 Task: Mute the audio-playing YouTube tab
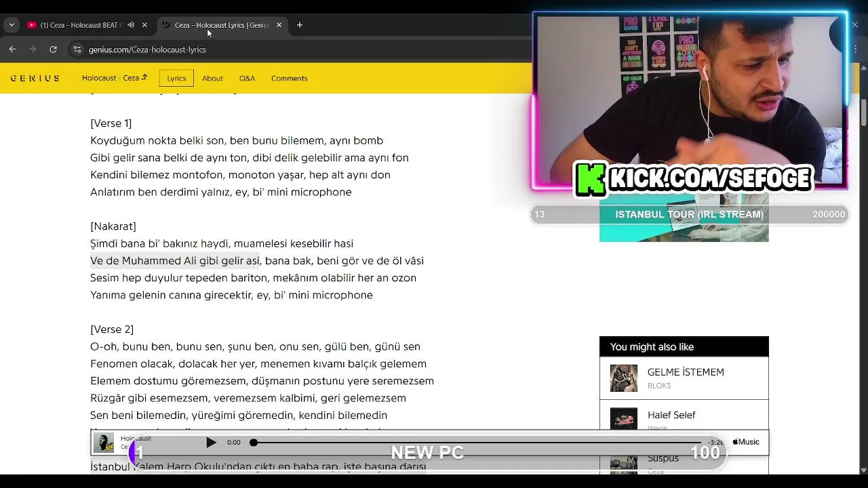pyautogui.click(x=131, y=25)
